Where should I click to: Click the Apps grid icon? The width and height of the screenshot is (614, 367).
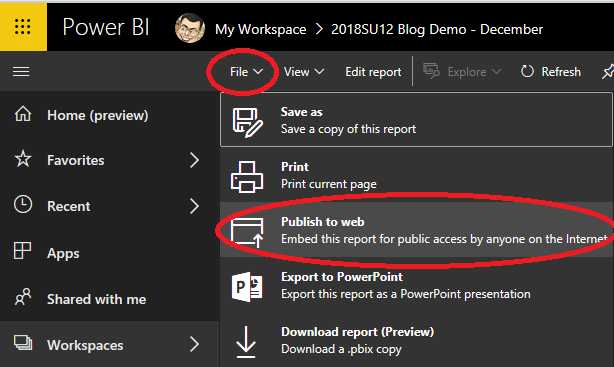22,251
